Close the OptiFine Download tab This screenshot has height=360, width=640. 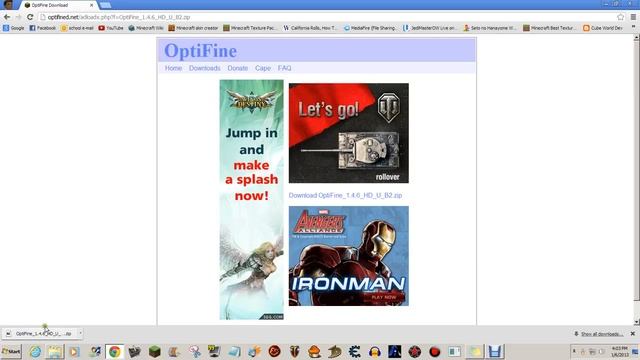tap(91, 5)
